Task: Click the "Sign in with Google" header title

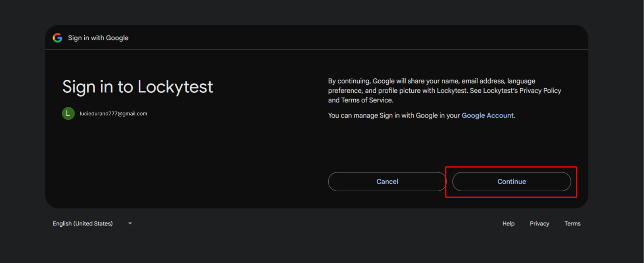Action: (x=98, y=38)
